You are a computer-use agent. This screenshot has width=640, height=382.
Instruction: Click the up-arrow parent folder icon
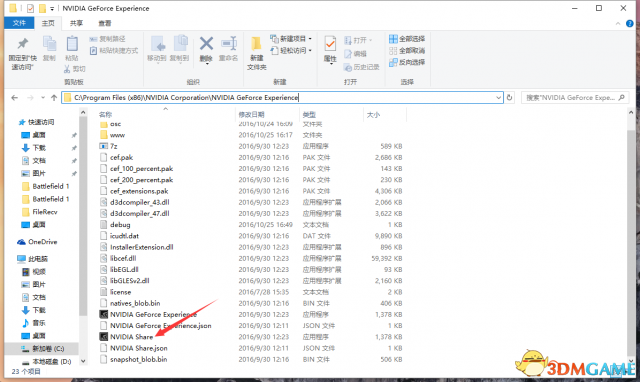click(x=54, y=98)
